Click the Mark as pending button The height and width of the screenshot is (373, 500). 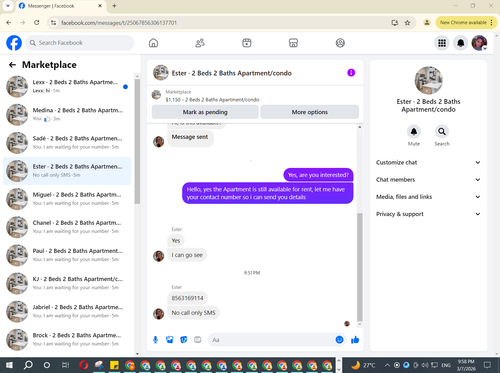click(205, 112)
